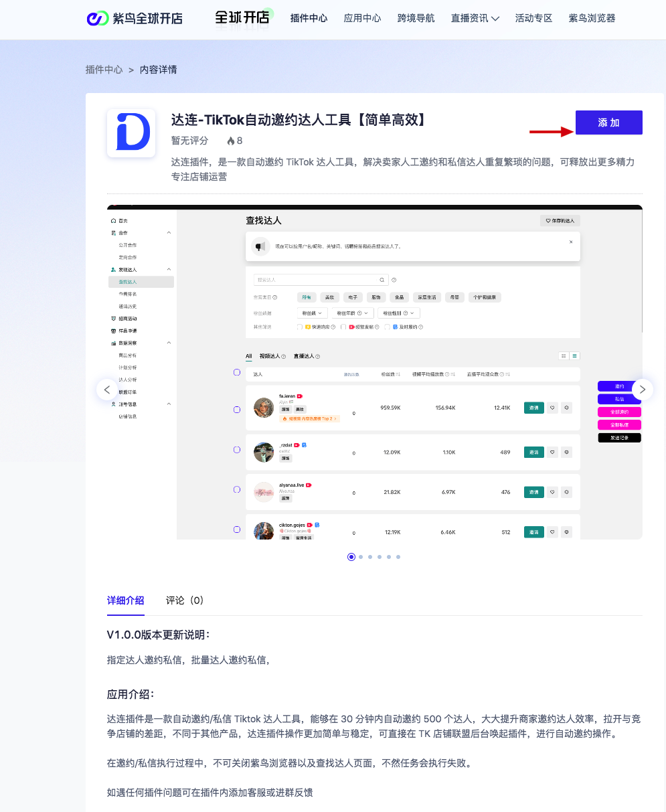Image resolution: width=666 pixels, height=812 pixels.
Task: Collapse the 发现达人 sidebar group
Action: 169,269
